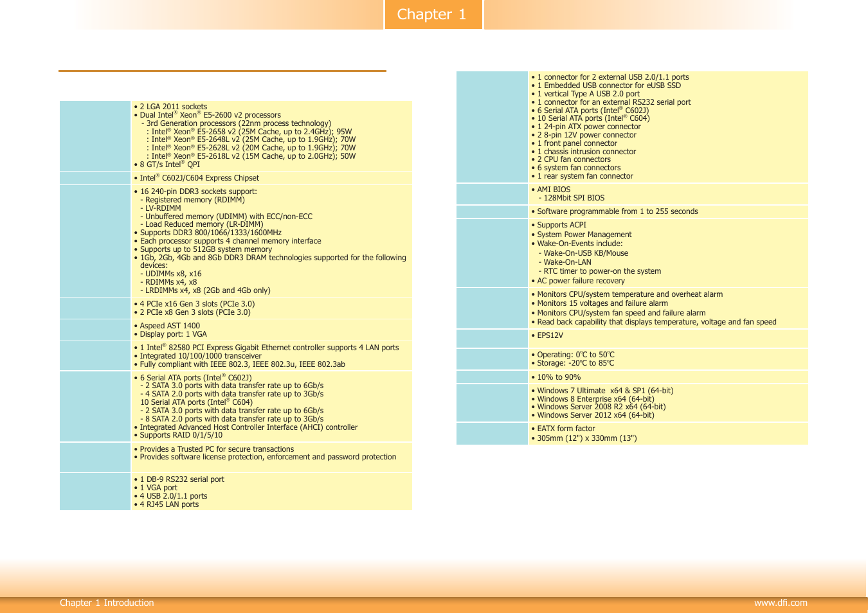This screenshot has height=613, width=868.
Task: Click 'Load Reduced memory (LR-DIMM)' line
Action: [x=201, y=224]
